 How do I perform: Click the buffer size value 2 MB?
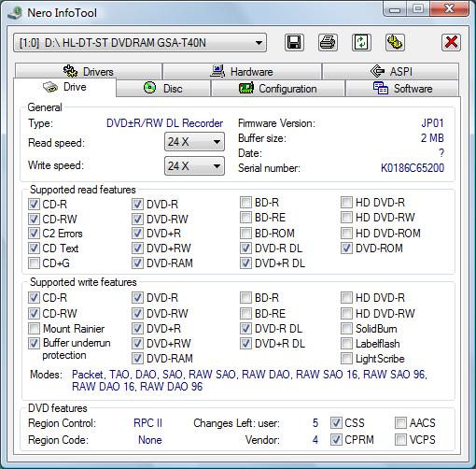click(x=432, y=138)
